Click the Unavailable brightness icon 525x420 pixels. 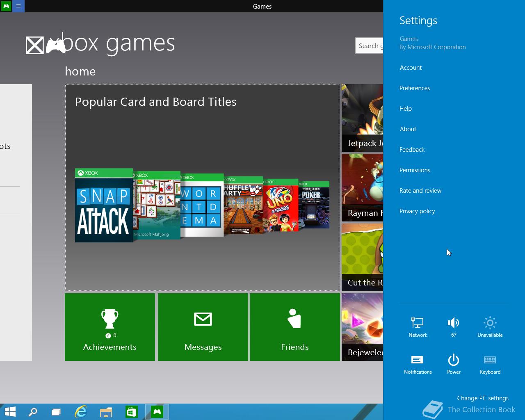point(490,327)
